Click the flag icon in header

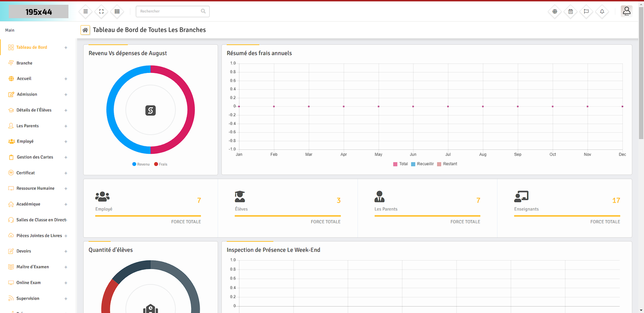586,12
